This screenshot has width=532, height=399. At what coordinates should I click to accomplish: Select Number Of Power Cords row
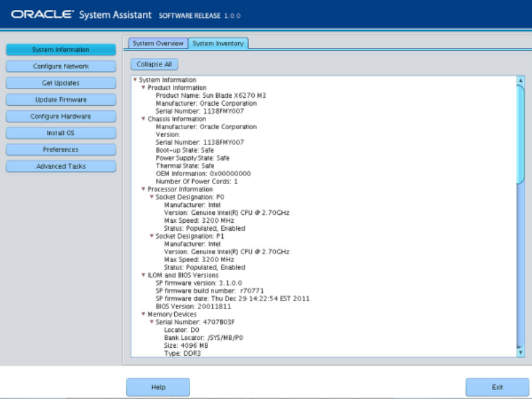click(x=196, y=181)
